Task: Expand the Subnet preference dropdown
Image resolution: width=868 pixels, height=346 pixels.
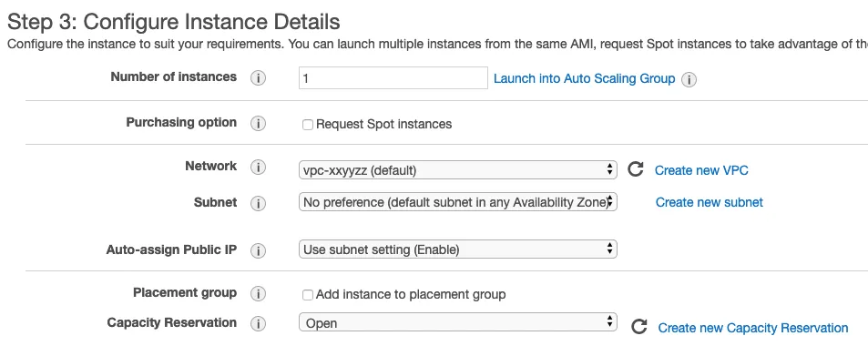Action: point(458,202)
